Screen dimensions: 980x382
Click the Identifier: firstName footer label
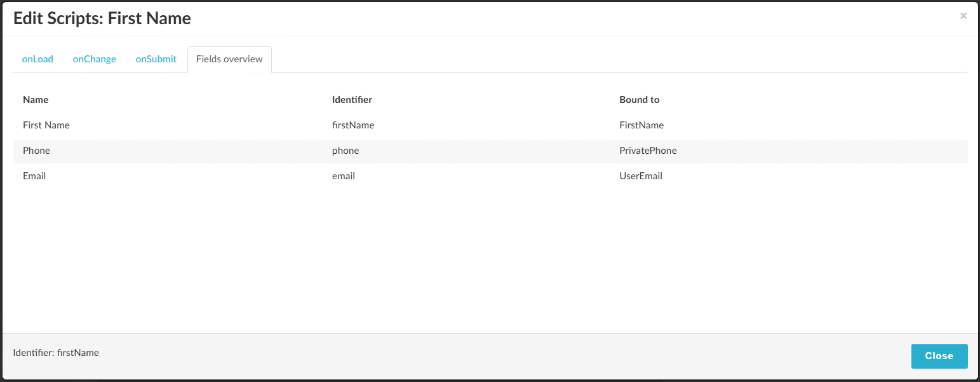55,352
